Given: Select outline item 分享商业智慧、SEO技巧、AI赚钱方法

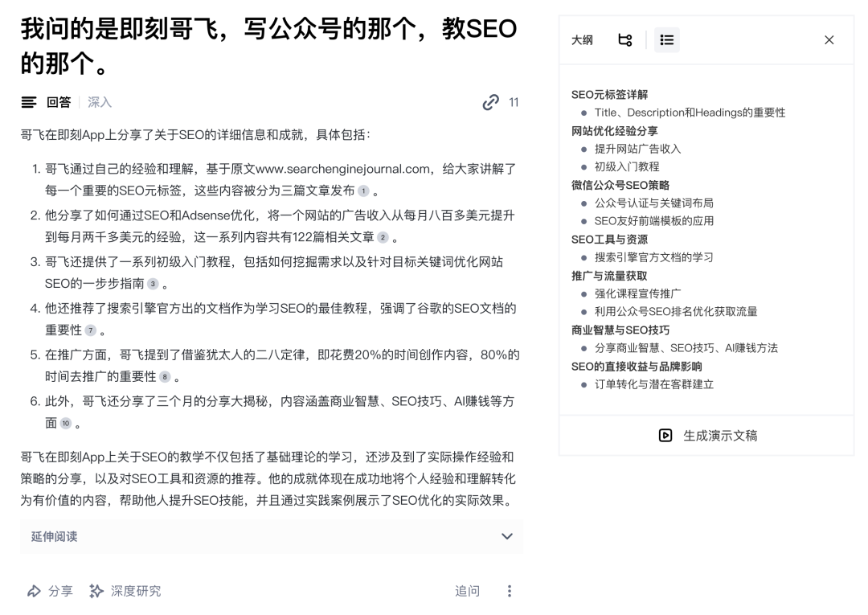Looking at the screenshot, I should pos(686,348).
